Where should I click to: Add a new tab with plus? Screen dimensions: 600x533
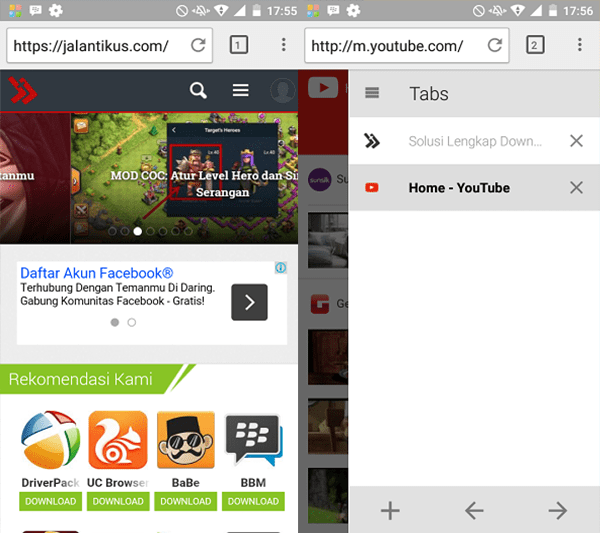pyautogui.click(x=390, y=510)
